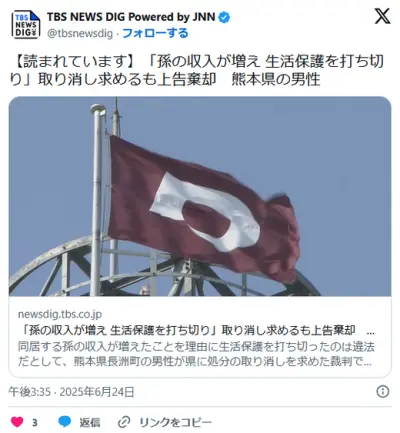Click the like count number 3
Image resolution: width=400 pixels, height=433 pixels.
tap(35, 423)
